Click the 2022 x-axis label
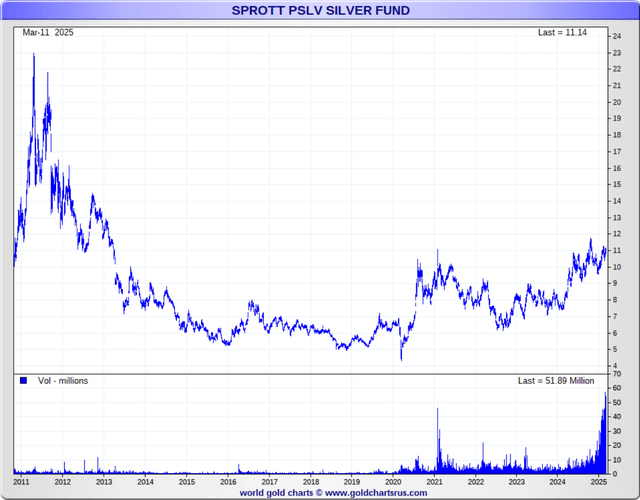This screenshot has width=640, height=500. (476, 482)
